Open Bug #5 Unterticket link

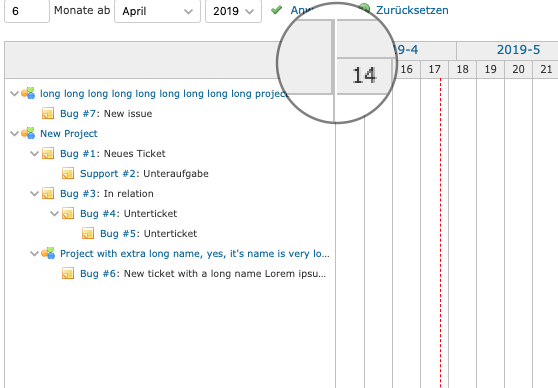coord(118,233)
